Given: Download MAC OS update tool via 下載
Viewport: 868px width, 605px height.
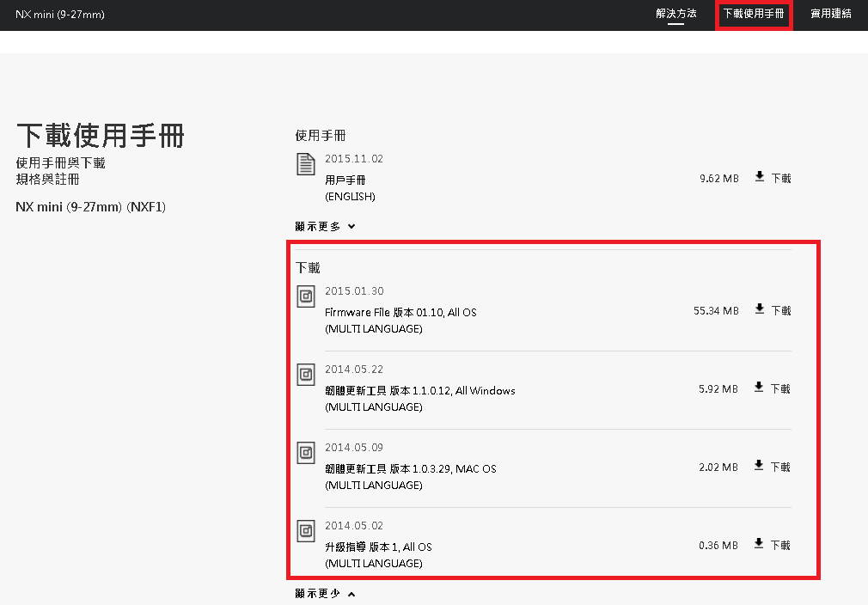Looking at the screenshot, I should coord(780,467).
